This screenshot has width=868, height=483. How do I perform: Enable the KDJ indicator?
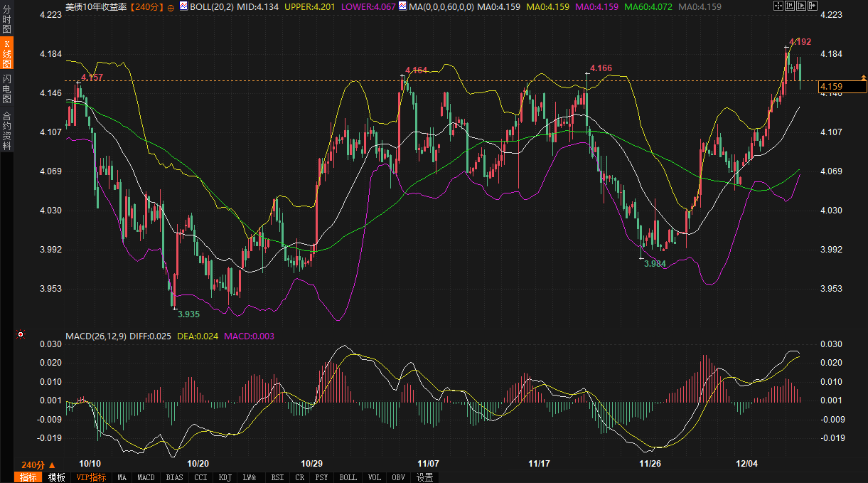(225, 477)
